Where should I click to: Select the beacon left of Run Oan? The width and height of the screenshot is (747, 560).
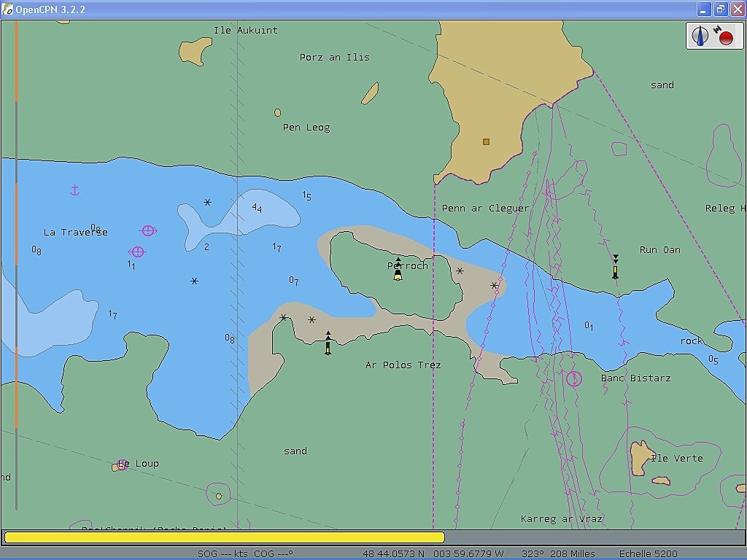(x=616, y=267)
